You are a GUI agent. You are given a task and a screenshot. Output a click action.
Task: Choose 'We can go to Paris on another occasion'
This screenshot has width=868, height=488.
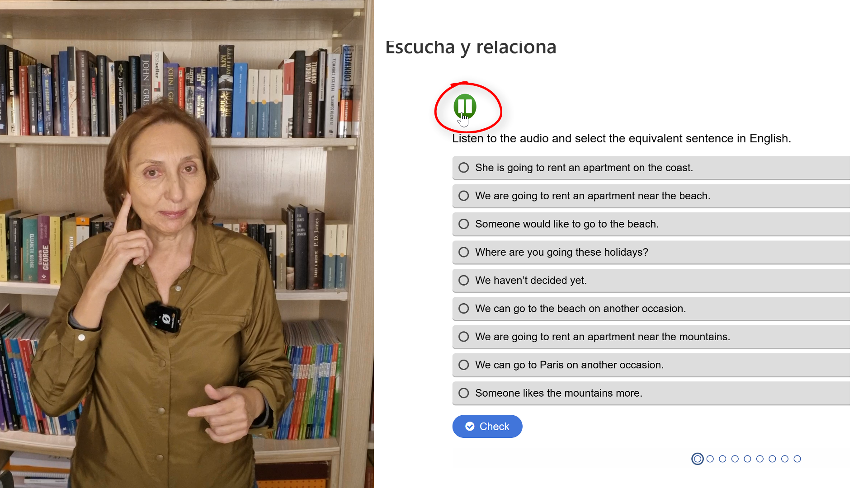coord(651,365)
